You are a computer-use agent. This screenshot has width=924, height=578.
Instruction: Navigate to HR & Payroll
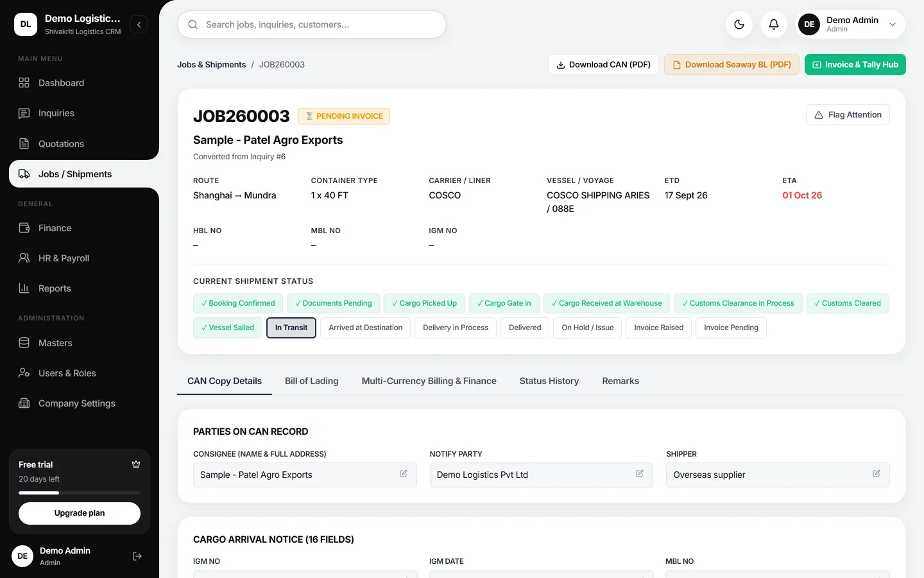click(80, 258)
